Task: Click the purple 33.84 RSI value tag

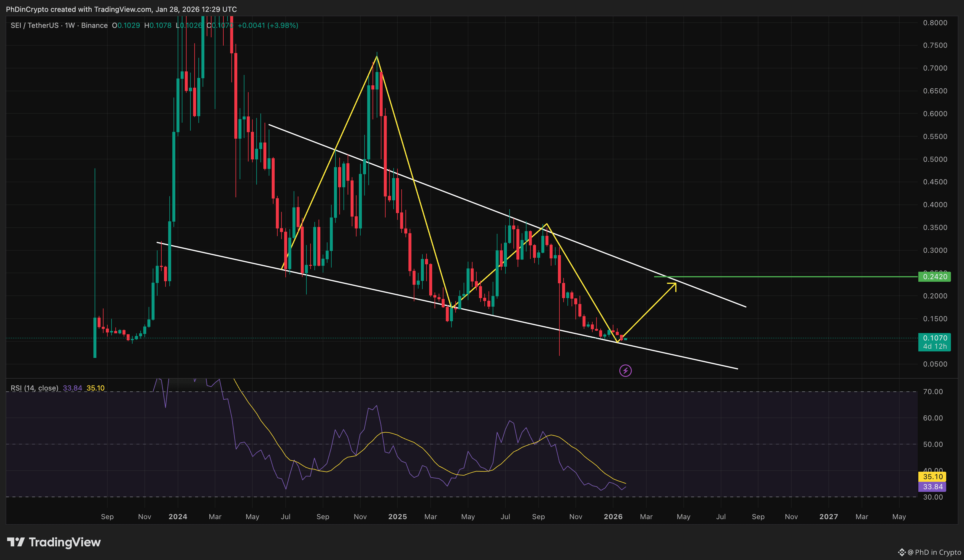Action: point(932,487)
